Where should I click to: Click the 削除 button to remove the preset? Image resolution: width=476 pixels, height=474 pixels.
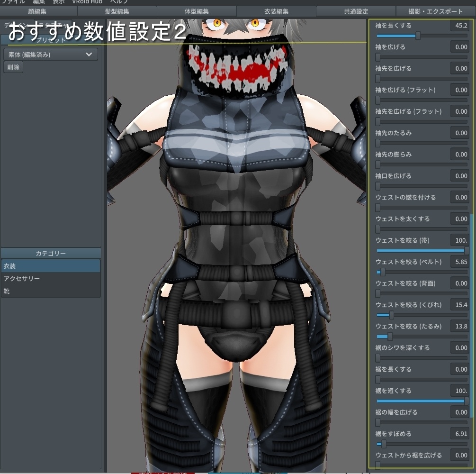pos(13,67)
